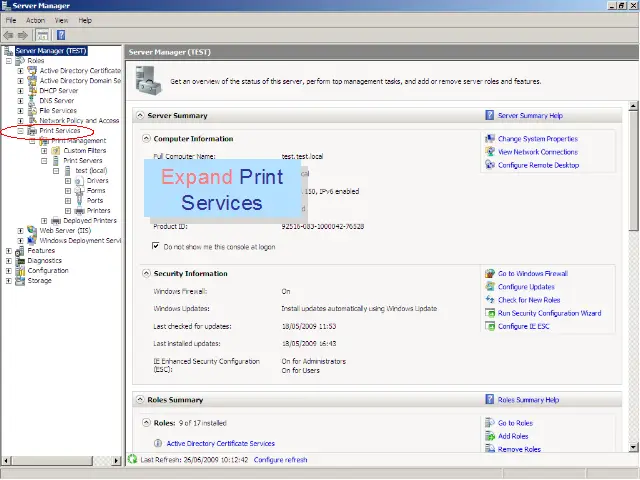The width and height of the screenshot is (640, 480).
Task: Click the Roles node icon in tree
Action: (x=20, y=61)
